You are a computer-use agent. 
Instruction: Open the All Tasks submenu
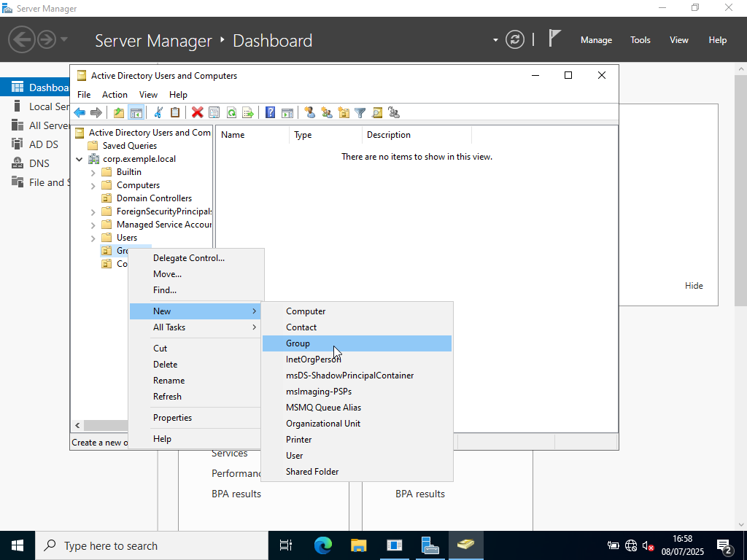(x=196, y=327)
